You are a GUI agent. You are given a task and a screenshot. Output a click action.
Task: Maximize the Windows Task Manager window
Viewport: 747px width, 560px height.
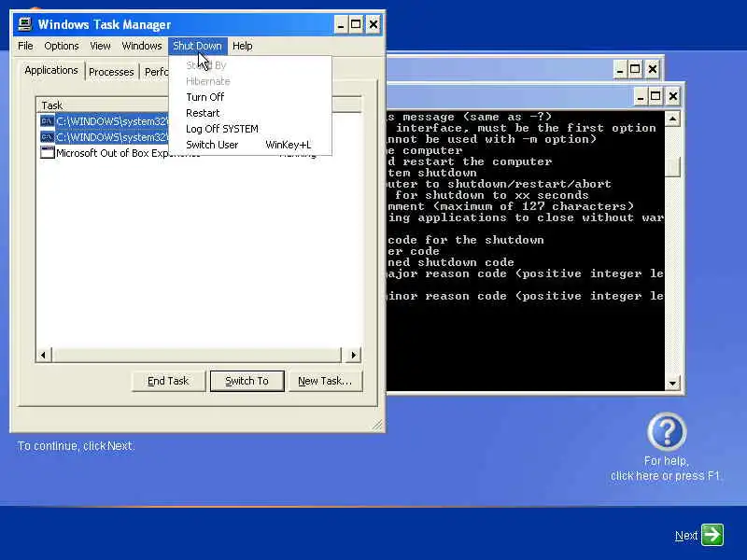(x=356, y=24)
